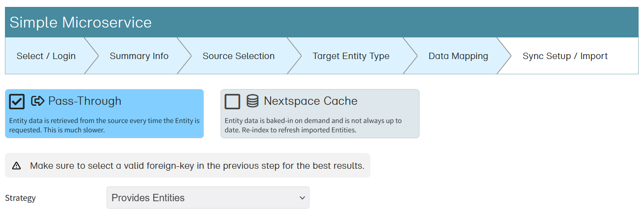Open the Summary Info step
This screenshot has width=644, height=216.
(139, 56)
